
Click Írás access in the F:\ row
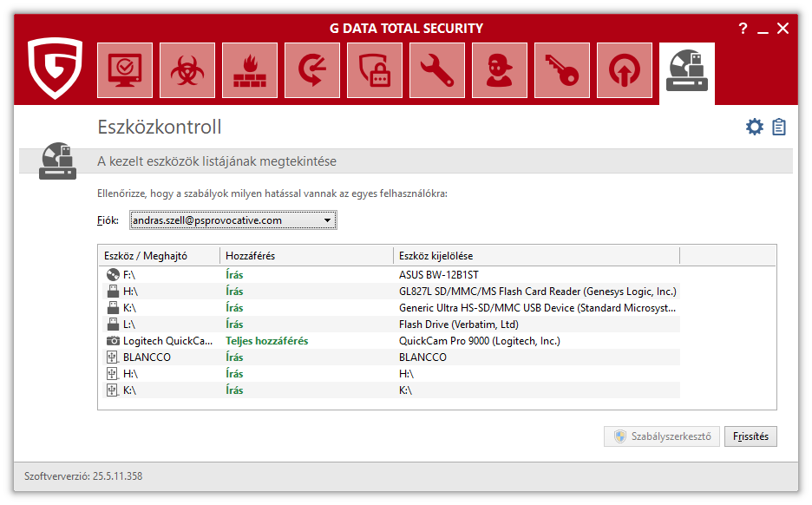[x=234, y=274]
